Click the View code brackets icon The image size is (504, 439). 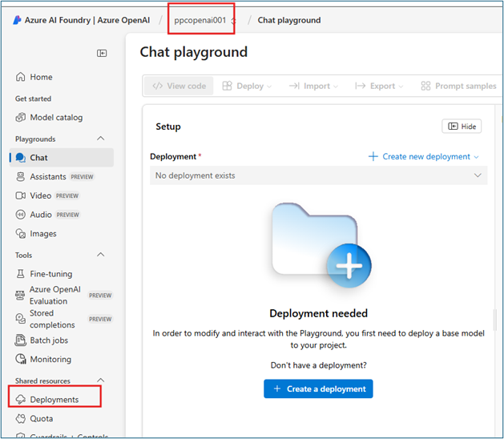(x=158, y=86)
